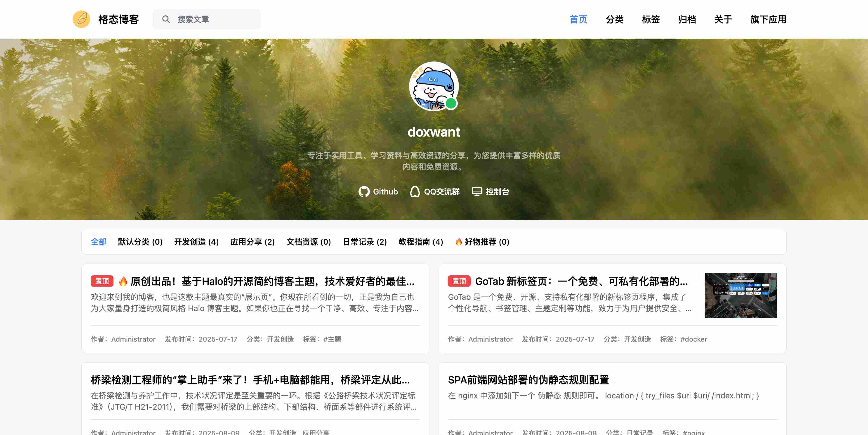Select the 教程指南 (4) category tab
This screenshot has width=868, height=435.
coord(420,242)
